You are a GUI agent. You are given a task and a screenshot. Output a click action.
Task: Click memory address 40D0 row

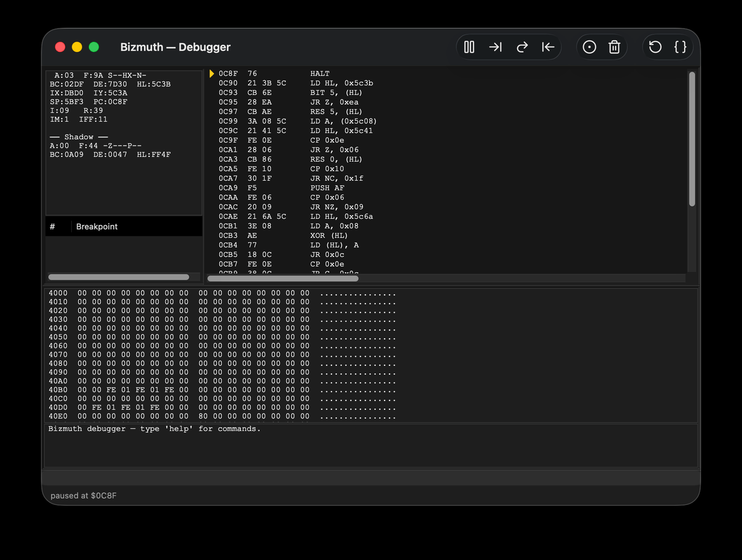tap(223, 408)
